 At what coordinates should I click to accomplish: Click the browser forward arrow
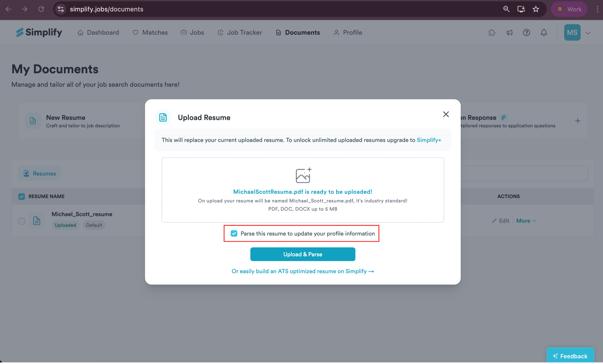click(24, 9)
